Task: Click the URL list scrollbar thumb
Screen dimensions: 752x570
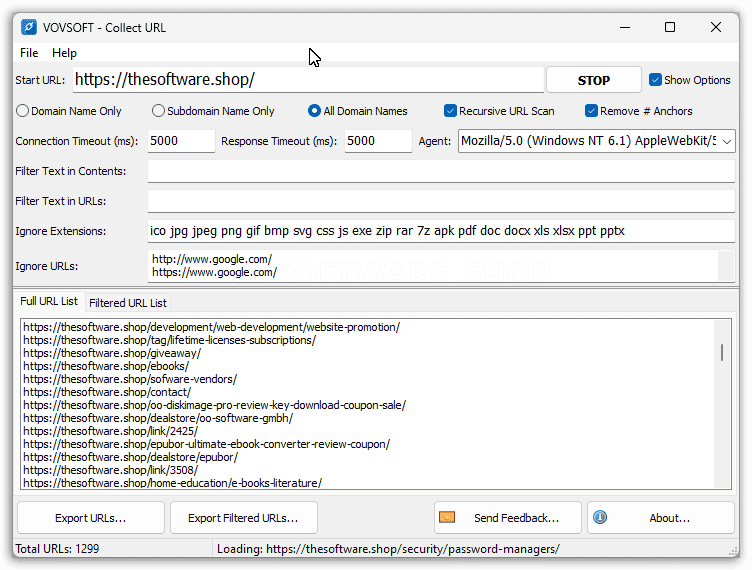Action: point(722,352)
